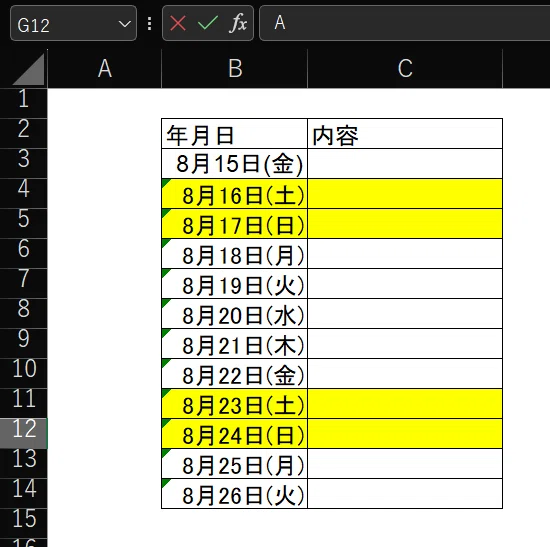
Task: Select cell 8月21日(木)
Action: pos(234,343)
